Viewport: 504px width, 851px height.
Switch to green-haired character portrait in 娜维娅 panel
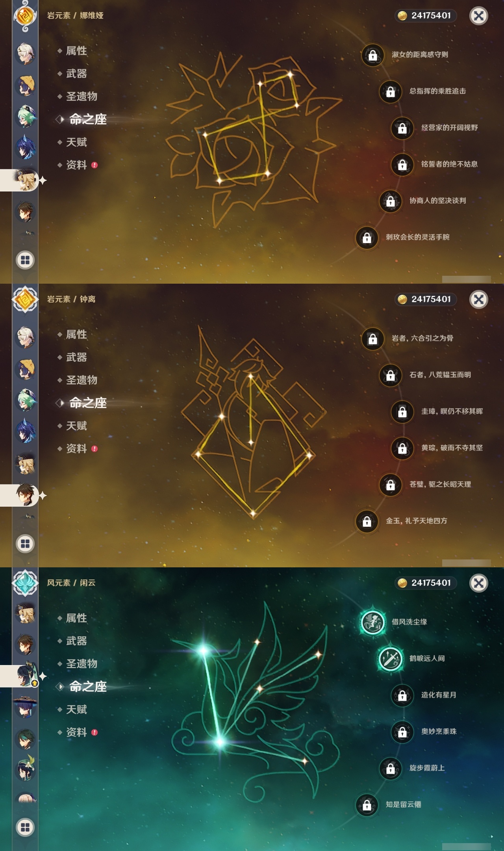26,117
